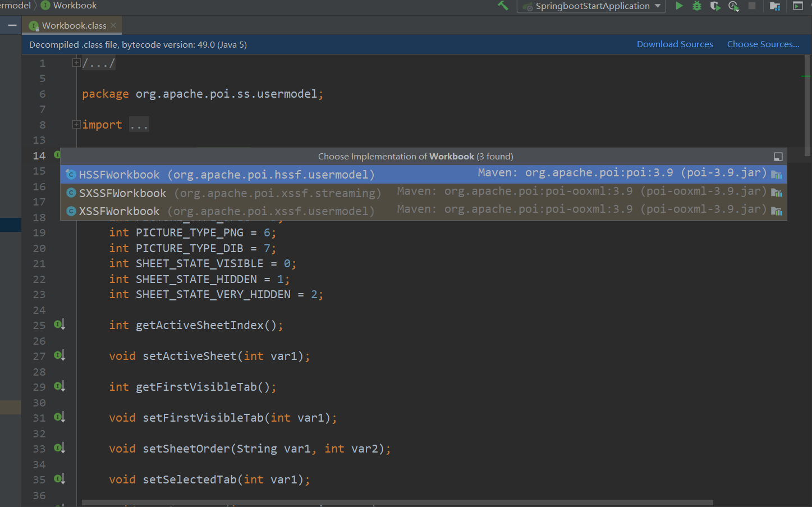Open the Project Structure icon
This screenshot has height=507, width=812.
point(775,6)
